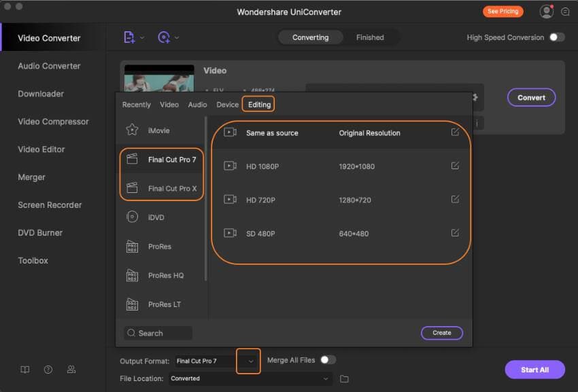Switch to the Device tab
This screenshot has width=578, height=392.
pyautogui.click(x=227, y=105)
